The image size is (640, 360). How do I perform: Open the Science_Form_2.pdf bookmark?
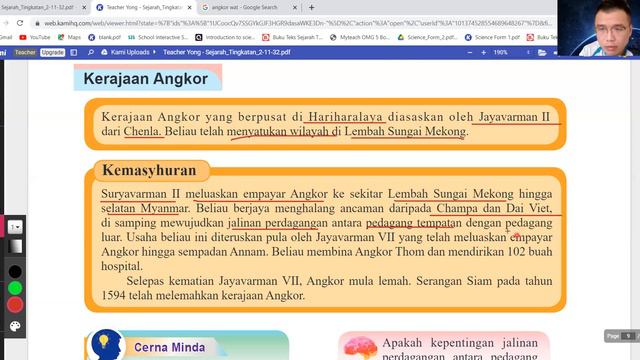click(427, 37)
